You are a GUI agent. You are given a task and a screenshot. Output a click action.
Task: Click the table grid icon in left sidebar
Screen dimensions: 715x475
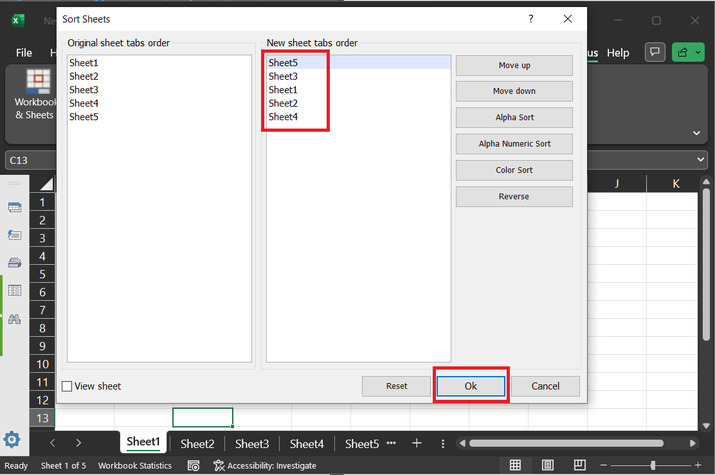tap(15, 290)
